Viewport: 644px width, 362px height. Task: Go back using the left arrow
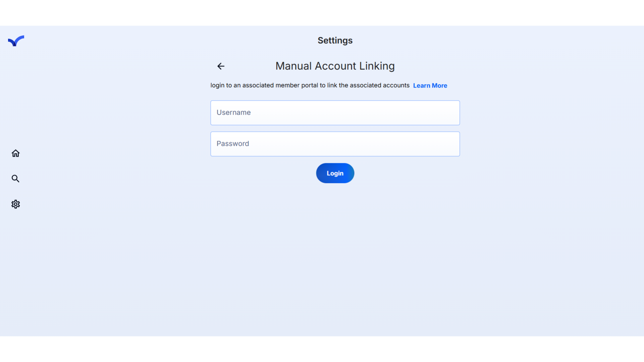(x=221, y=66)
